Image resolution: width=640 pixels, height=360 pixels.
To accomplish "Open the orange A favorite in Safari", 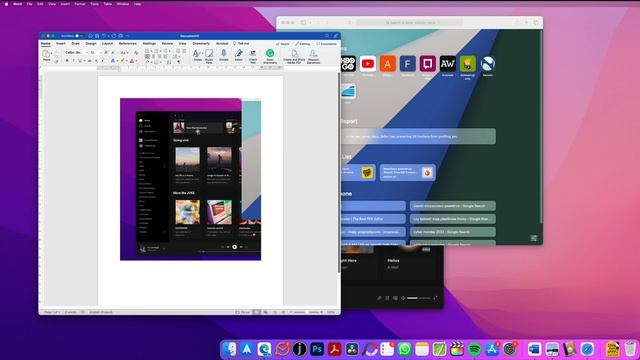I will 388,64.
